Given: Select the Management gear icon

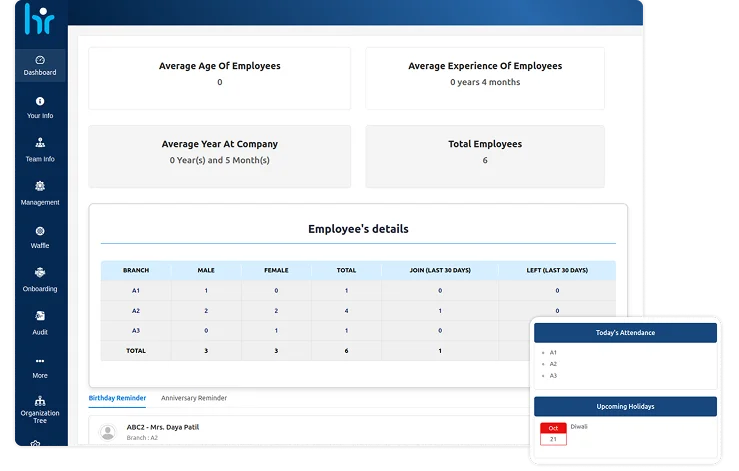Looking at the screenshot, I should [40, 186].
